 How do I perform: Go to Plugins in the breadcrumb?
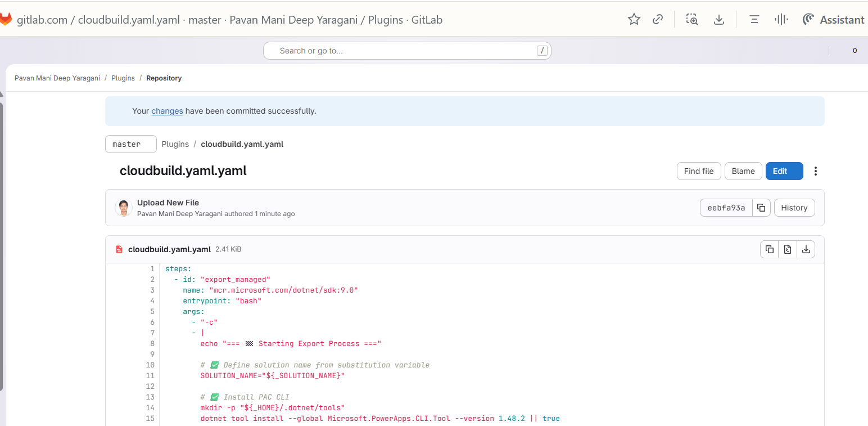[123, 78]
